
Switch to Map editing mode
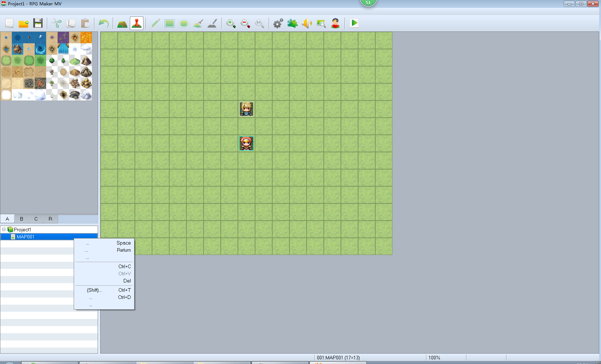pyautogui.click(x=122, y=23)
